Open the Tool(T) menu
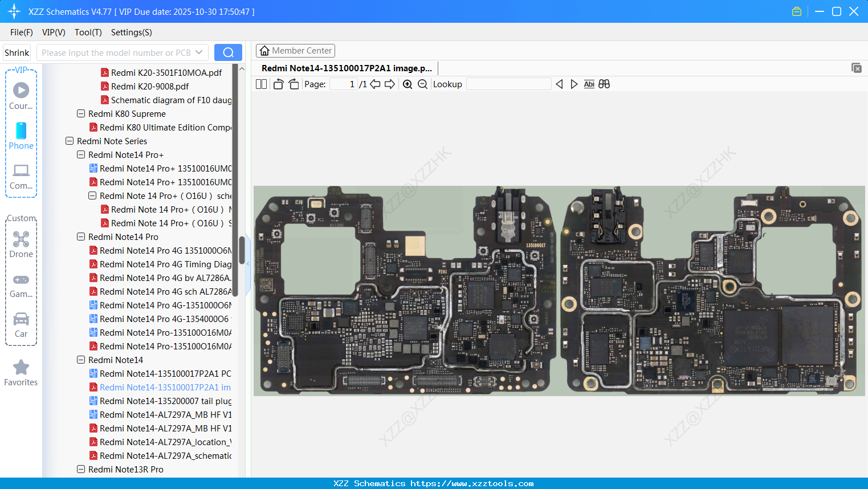 (x=88, y=32)
